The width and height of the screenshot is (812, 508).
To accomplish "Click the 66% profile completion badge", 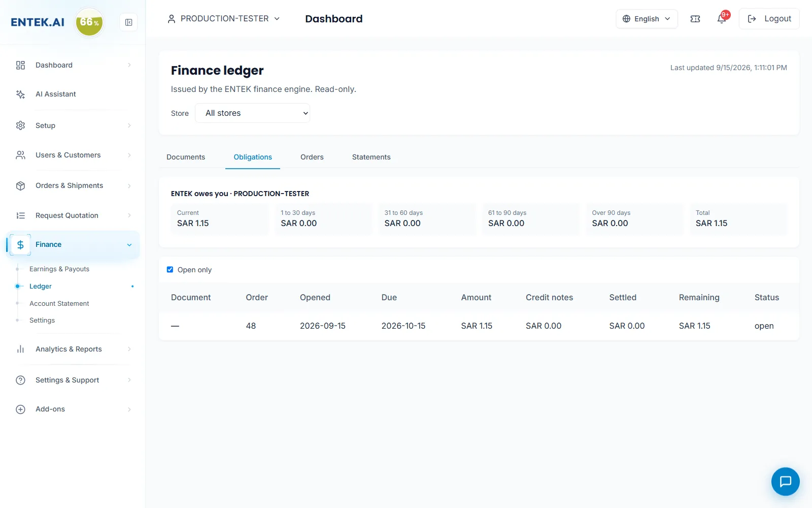I will [89, 22].
